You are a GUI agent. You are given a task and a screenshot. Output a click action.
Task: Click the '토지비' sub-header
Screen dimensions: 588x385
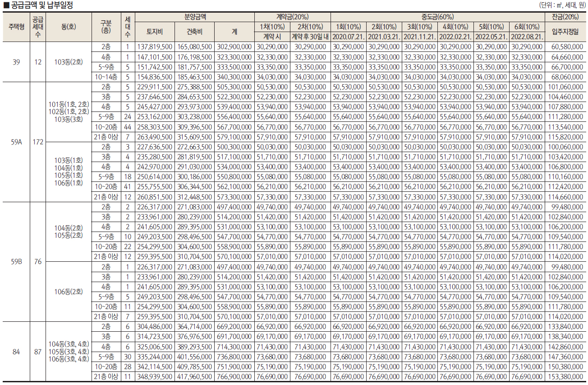click(155, 32)
